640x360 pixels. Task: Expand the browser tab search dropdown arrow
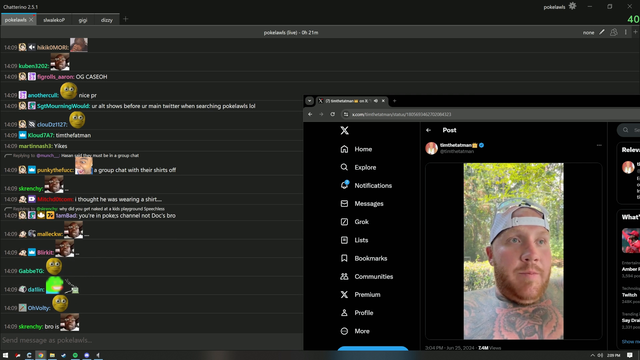(x=309, y=101)
